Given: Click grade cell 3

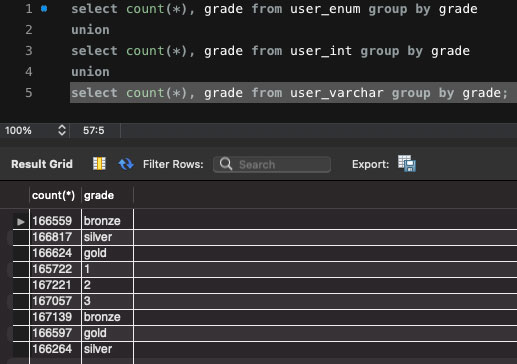Looking at the screenshot, I should coord(107,301).
